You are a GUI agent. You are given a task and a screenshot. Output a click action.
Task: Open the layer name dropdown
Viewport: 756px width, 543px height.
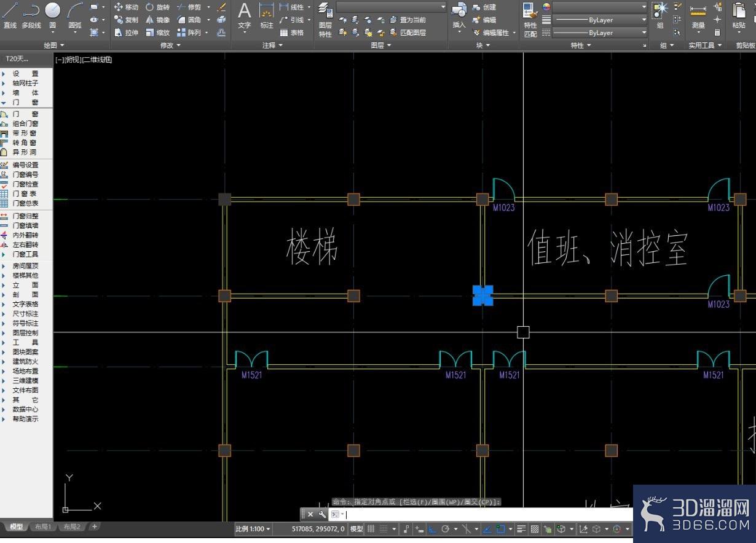[x=392, y=7]
